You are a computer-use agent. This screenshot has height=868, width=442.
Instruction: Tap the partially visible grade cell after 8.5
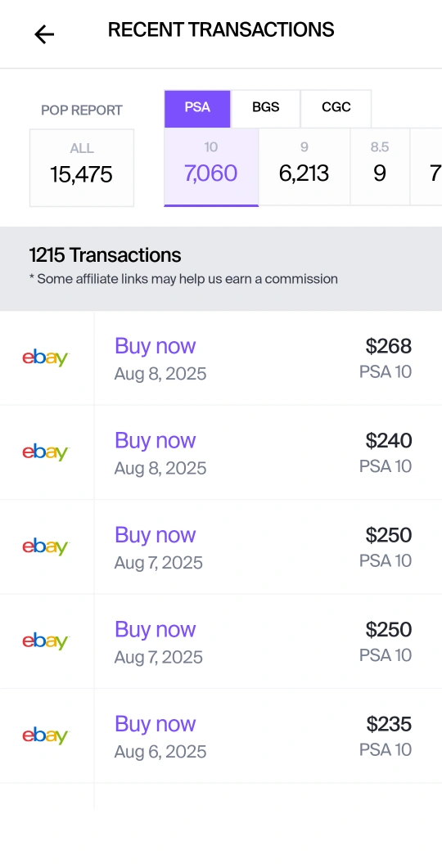[x=426, y=167]
